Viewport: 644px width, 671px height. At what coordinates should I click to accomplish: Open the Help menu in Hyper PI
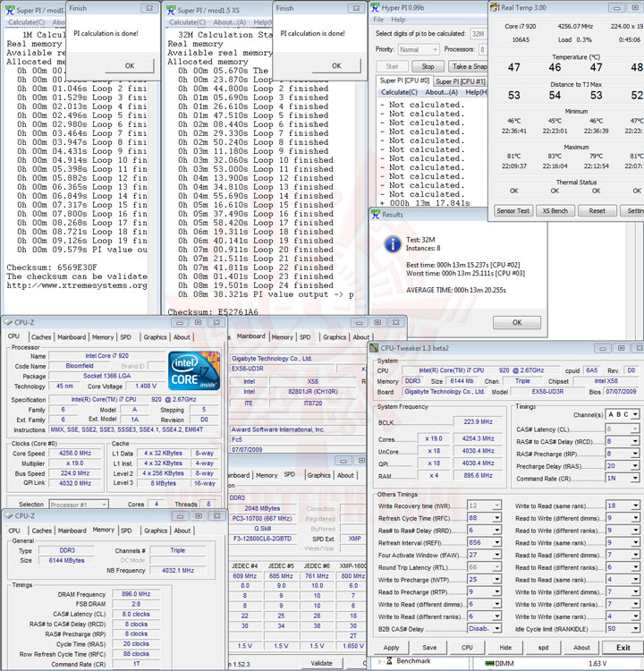(x=398, y=20)
